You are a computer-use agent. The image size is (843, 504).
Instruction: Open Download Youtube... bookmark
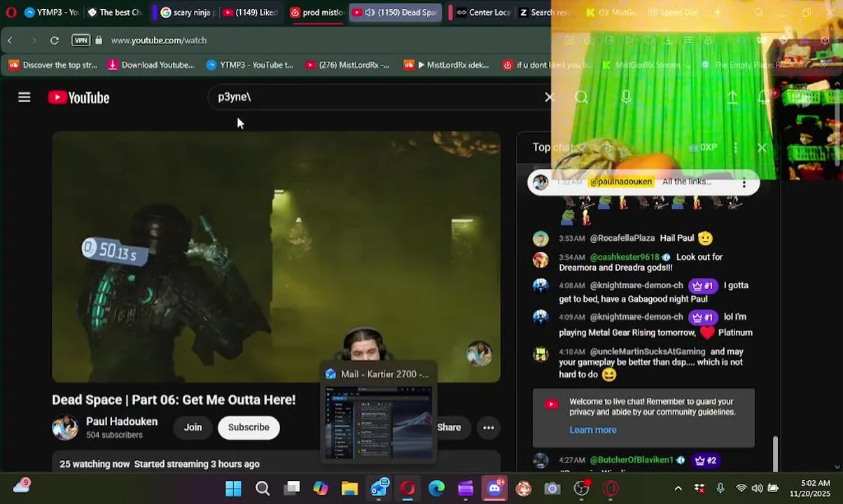151,65
